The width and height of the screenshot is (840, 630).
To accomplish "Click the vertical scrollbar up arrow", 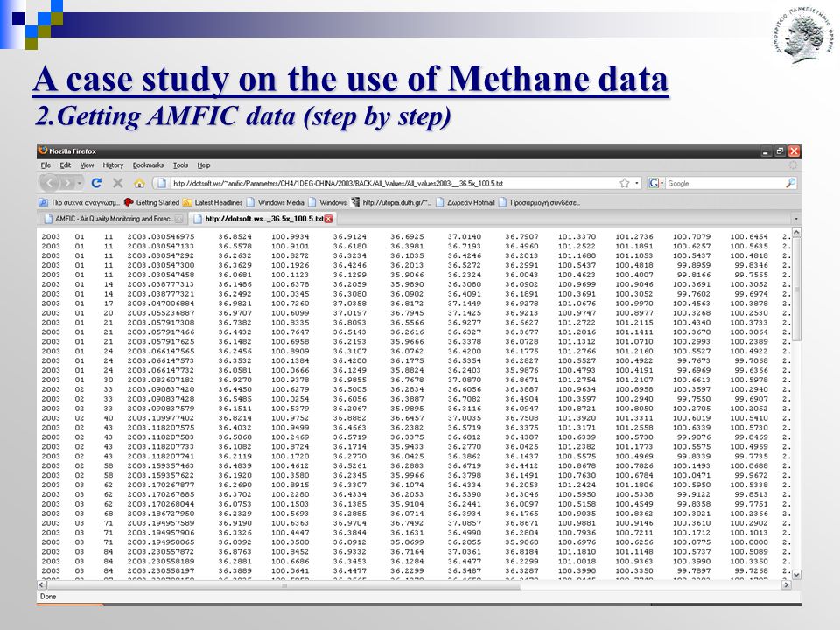I will (796, 233).
